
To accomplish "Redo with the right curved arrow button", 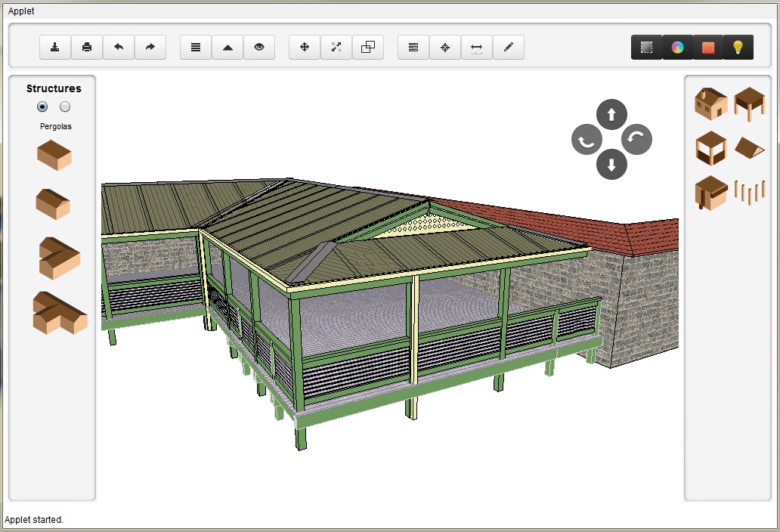I will pyautogui.click(x=150, y=47).
